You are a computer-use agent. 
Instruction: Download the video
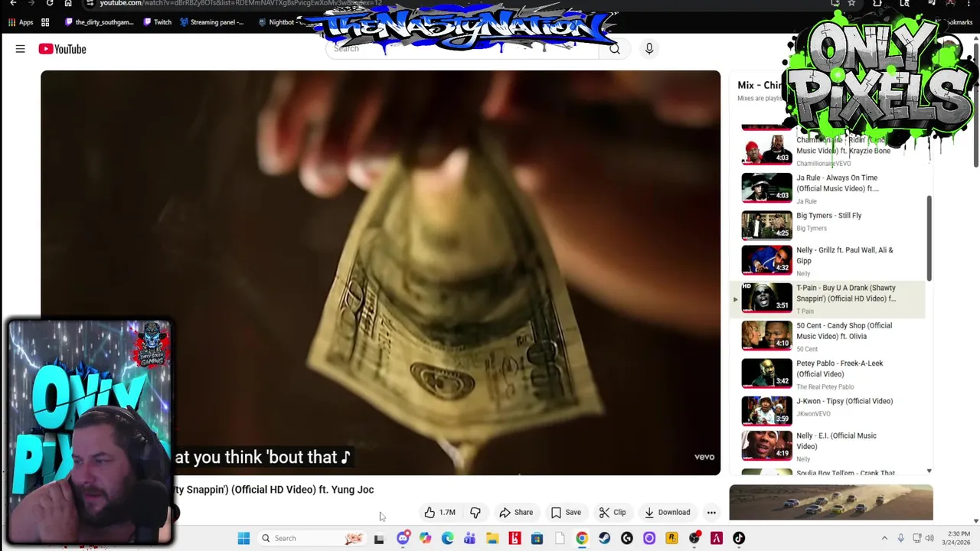pos(667,512)
